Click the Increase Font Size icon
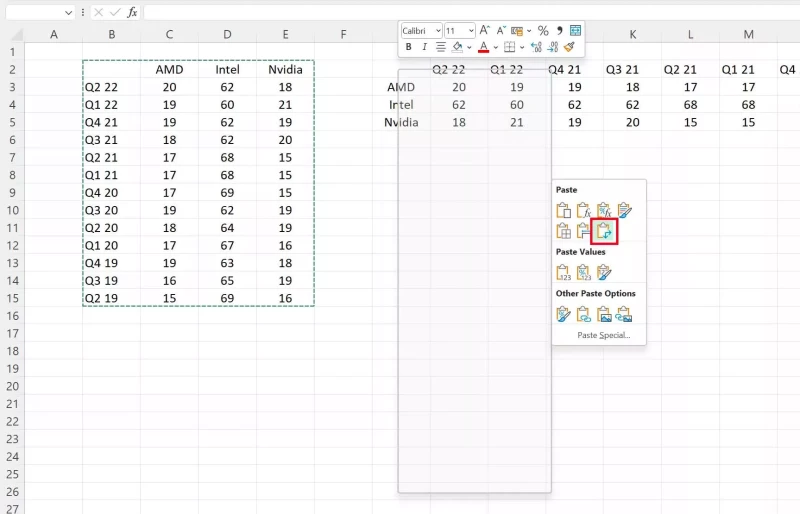This screenshot has height=514, width=800. click(485, 31)
